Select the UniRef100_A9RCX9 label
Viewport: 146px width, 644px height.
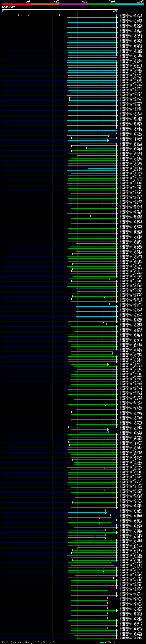click(131, 85)
